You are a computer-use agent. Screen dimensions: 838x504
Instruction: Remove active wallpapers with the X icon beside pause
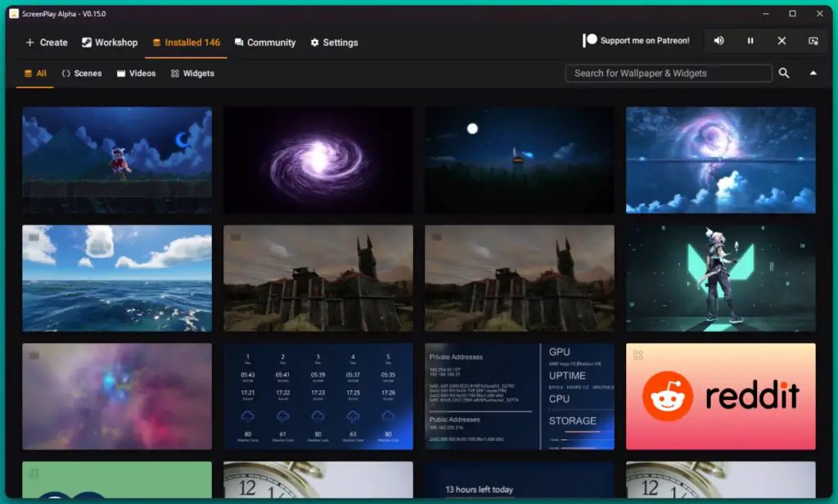pos(782,41)
